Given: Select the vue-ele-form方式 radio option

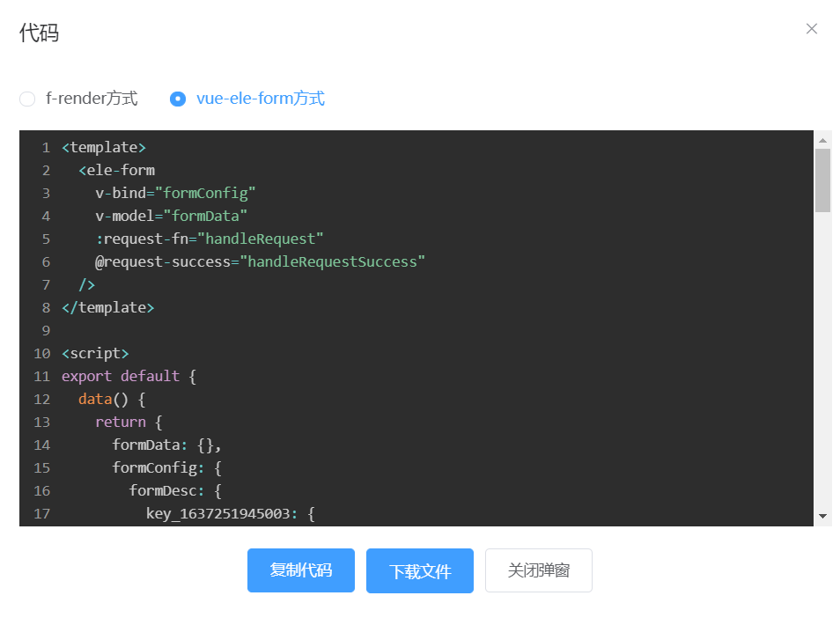Looking at the screenshot, I should pyautogui.click(x=247, y=99).
